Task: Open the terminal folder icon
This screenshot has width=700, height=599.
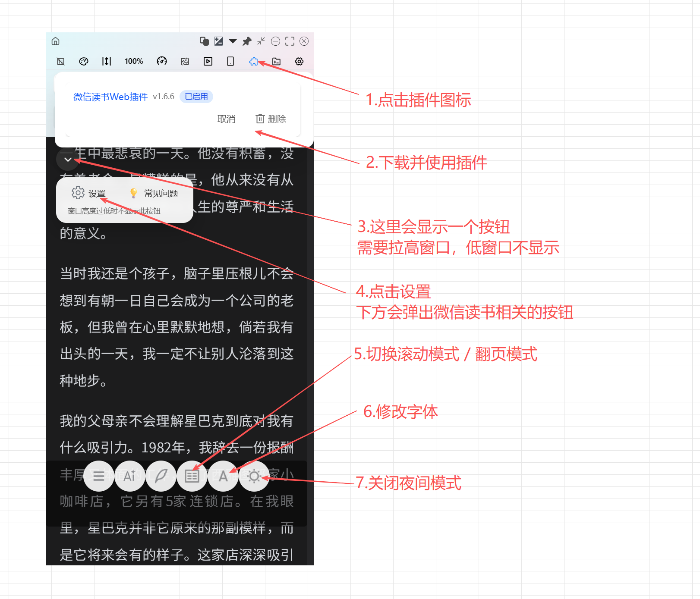Action: point(277,61)
